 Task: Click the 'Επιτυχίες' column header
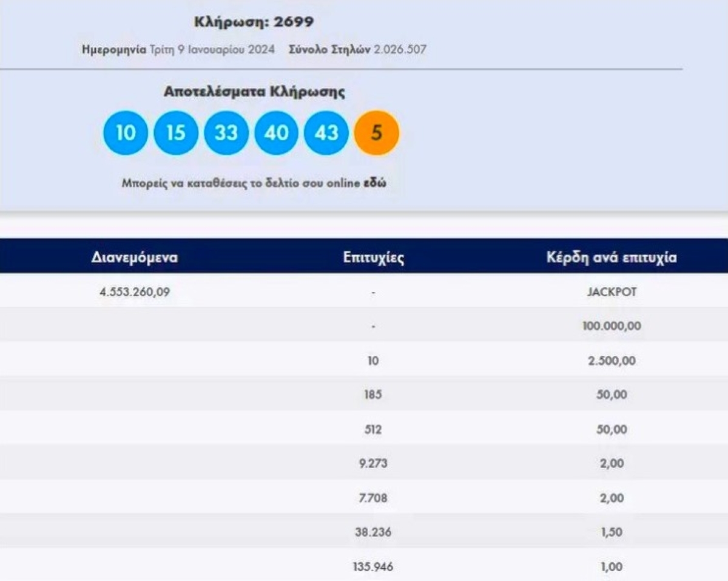pos(373,257)
